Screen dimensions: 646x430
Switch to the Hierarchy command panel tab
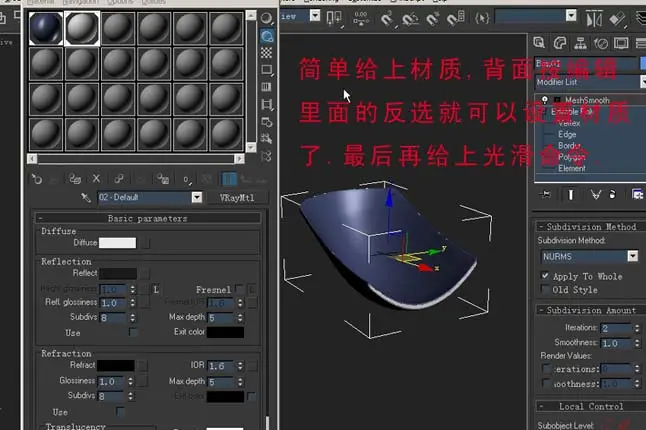[x=580, y=43]
